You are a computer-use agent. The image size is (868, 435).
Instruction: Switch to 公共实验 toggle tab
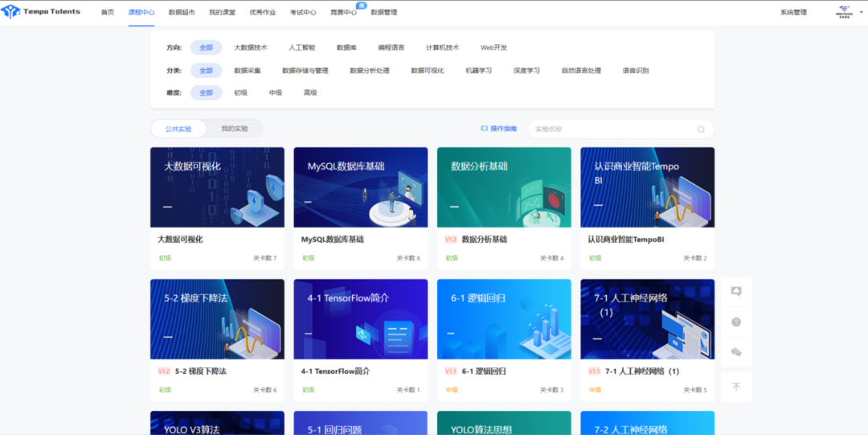tap(178, 129)
